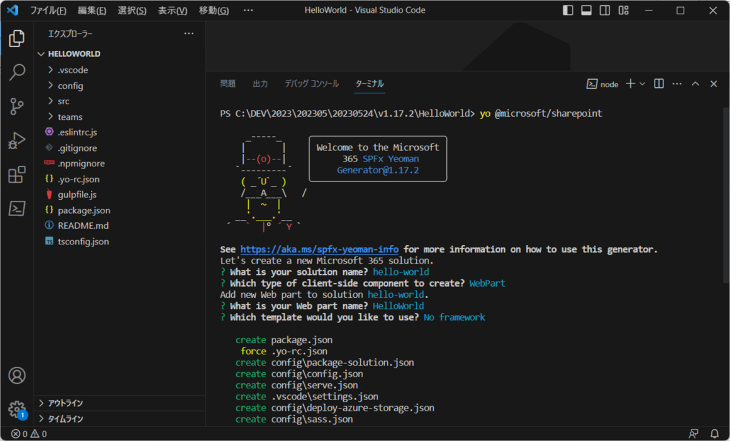Expand the タイムライン section

120,419
